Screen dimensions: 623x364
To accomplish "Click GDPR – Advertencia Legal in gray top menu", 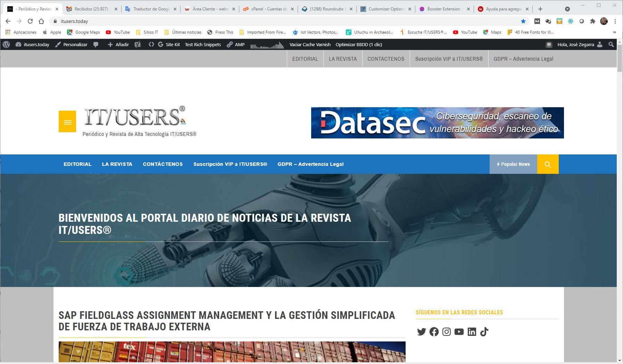I will pos(523,59).
